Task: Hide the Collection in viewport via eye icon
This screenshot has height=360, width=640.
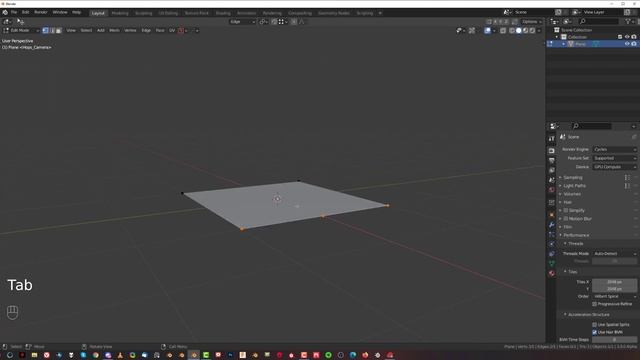Action: tap(627, 37)
